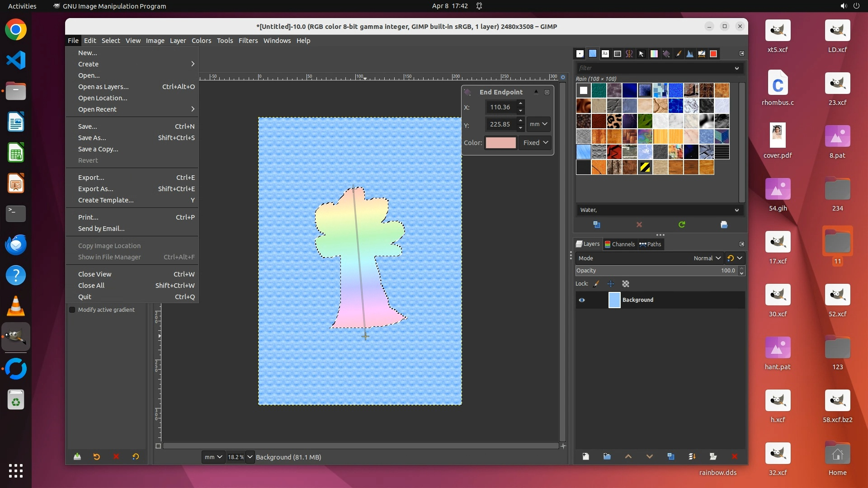Click Open as Layers menu entry

click(103, 87)
